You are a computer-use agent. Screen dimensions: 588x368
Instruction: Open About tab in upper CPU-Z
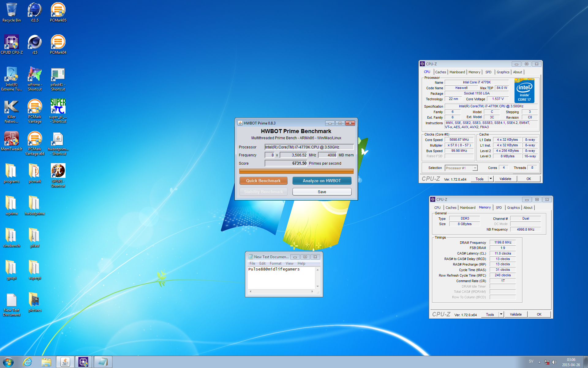pos(518,72)
